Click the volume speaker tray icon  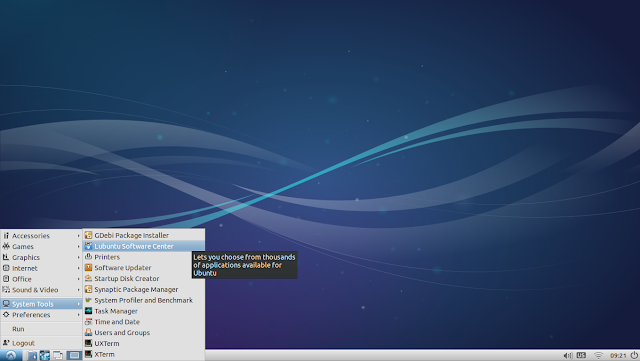coord(568,356)
